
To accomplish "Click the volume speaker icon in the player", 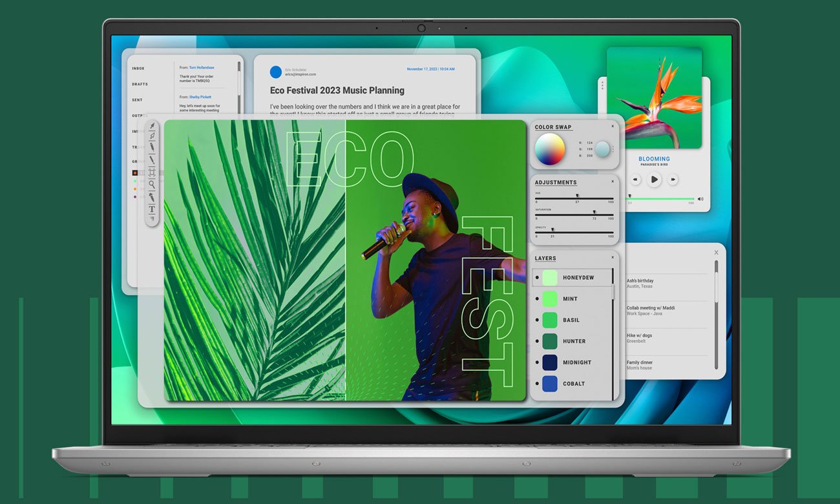I will tap(701, 199).
